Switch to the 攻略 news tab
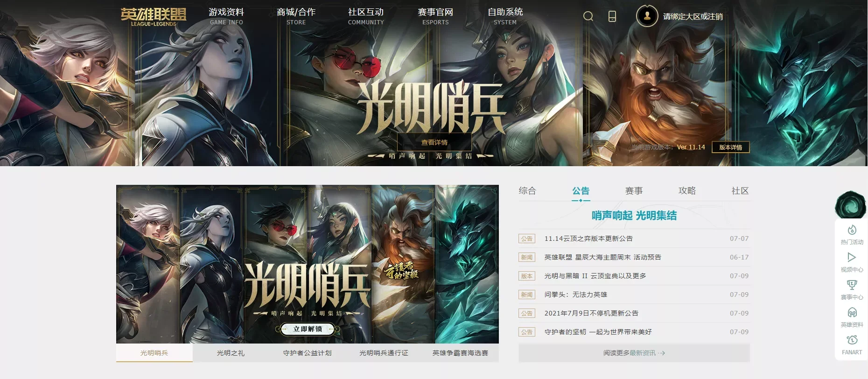The image size is (868, 379). pos(687,191)
